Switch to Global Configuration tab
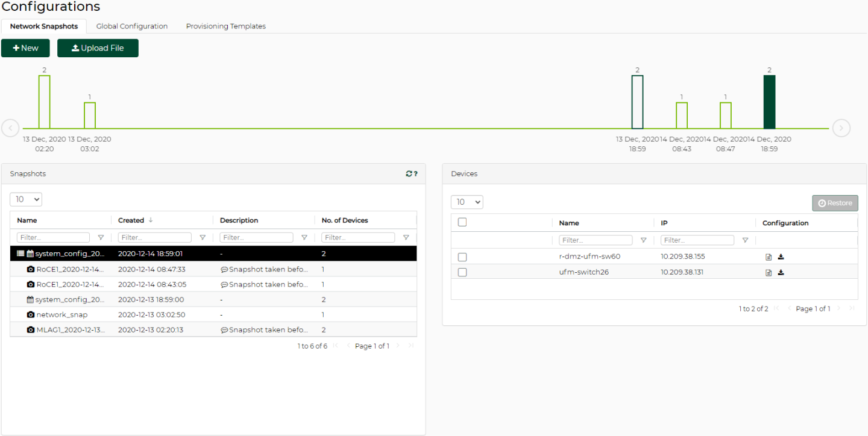This screenshot has height=436, width=868. pos(132,26)
